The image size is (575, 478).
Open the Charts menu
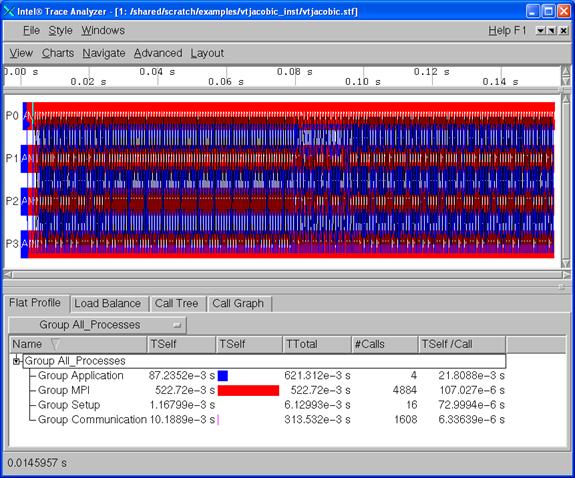[58, 53]
